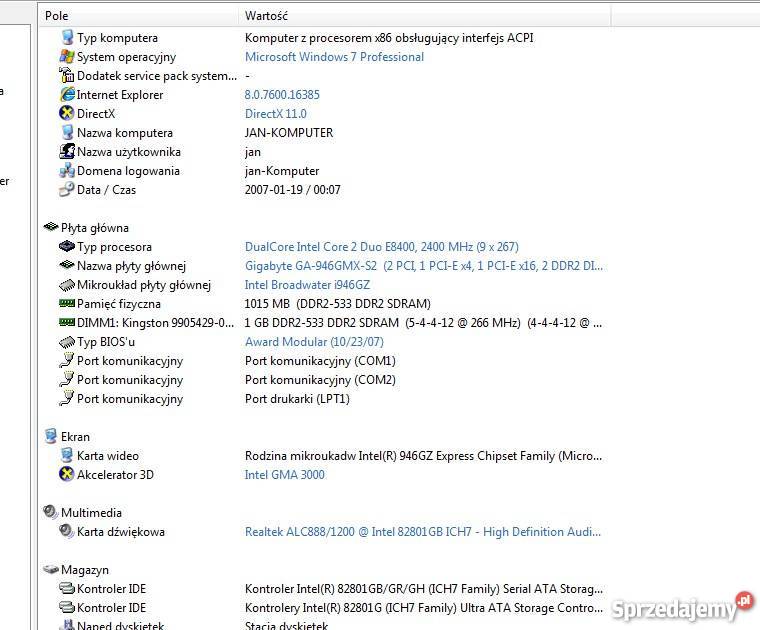Click the Mikroukład płyty głównej icon
The image size is (760, 630).
pos(67,284)
